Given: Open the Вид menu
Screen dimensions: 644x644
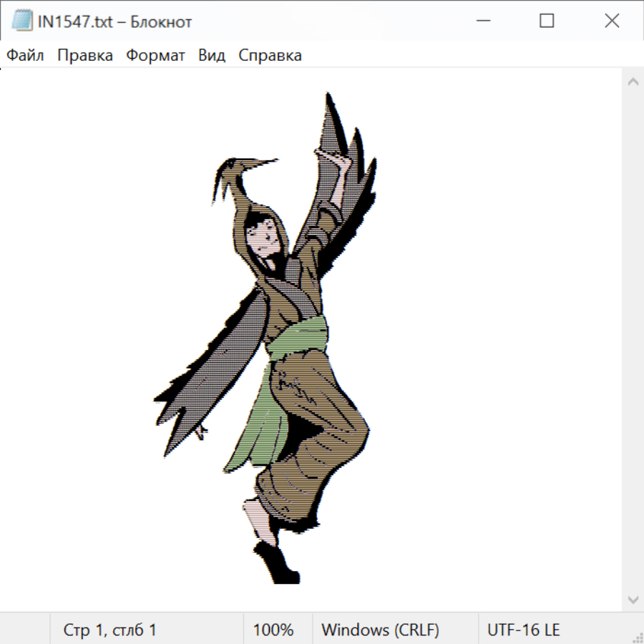Looking at the screenshot, I should point(211,56).
